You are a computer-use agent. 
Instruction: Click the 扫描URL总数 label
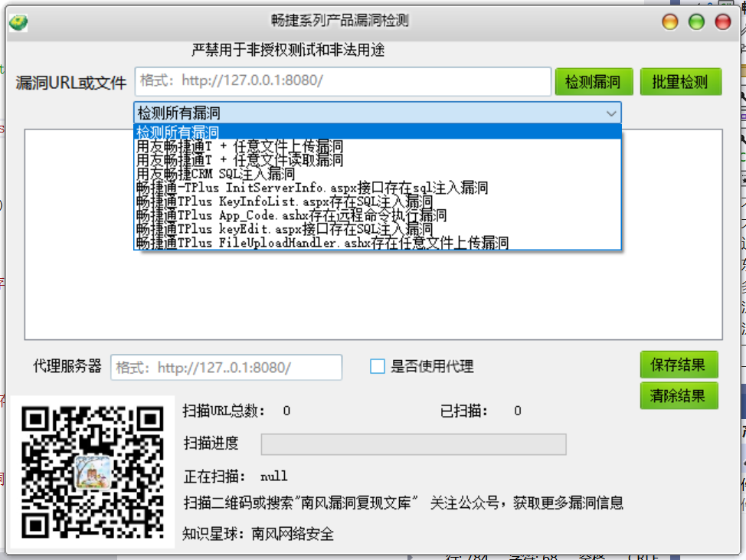224,411
